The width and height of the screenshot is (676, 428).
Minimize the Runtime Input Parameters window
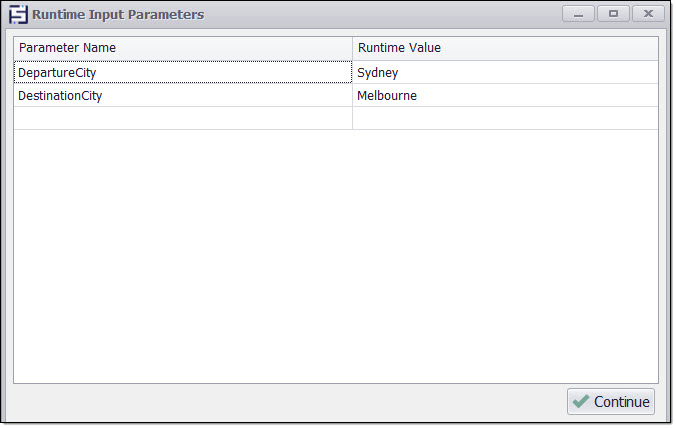[x=579, y=14]
